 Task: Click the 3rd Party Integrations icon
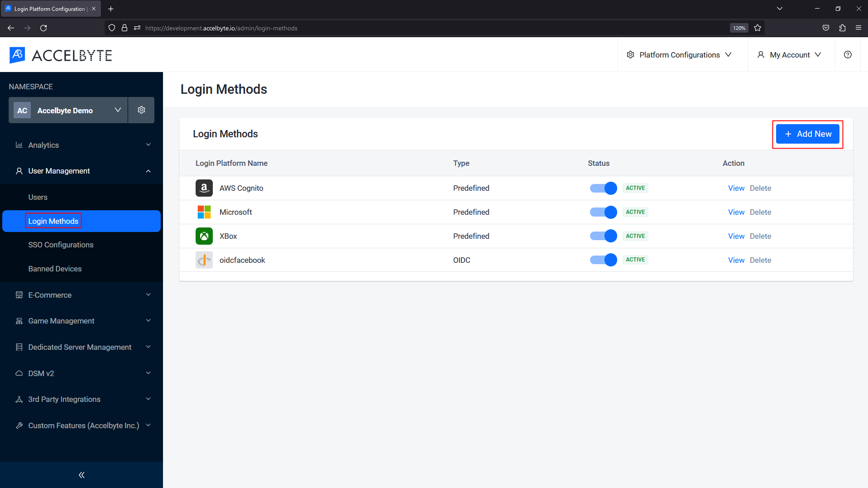pyautogui.click(x=19, y=399)
